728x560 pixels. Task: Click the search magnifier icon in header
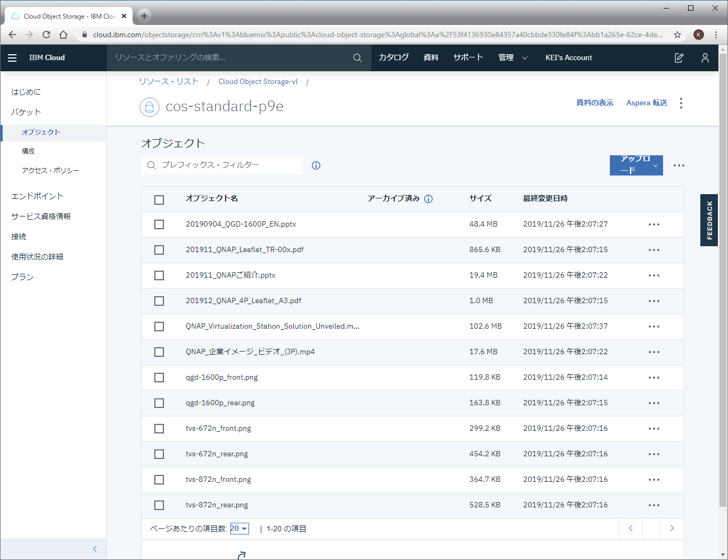click(x=357, y=58)
